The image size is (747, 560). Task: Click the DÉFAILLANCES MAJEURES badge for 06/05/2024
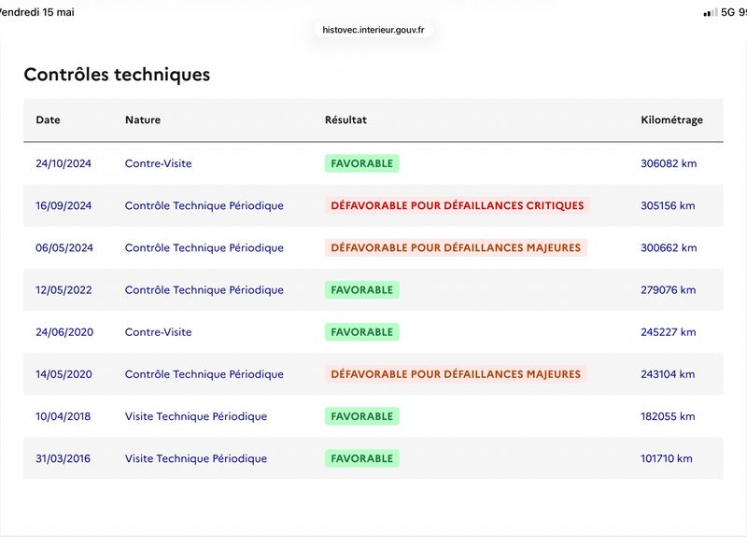click(x=456, y=247)
